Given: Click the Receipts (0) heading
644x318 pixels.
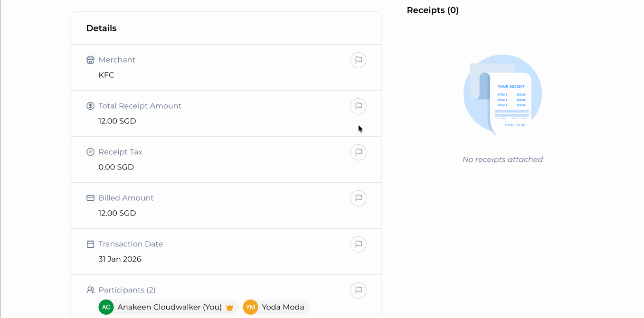Looking at the screenshot, I should 433,10.
